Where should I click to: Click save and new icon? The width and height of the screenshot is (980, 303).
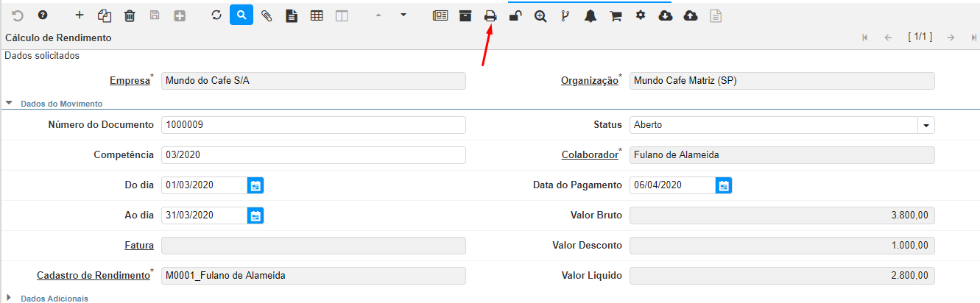coord(180,15)
